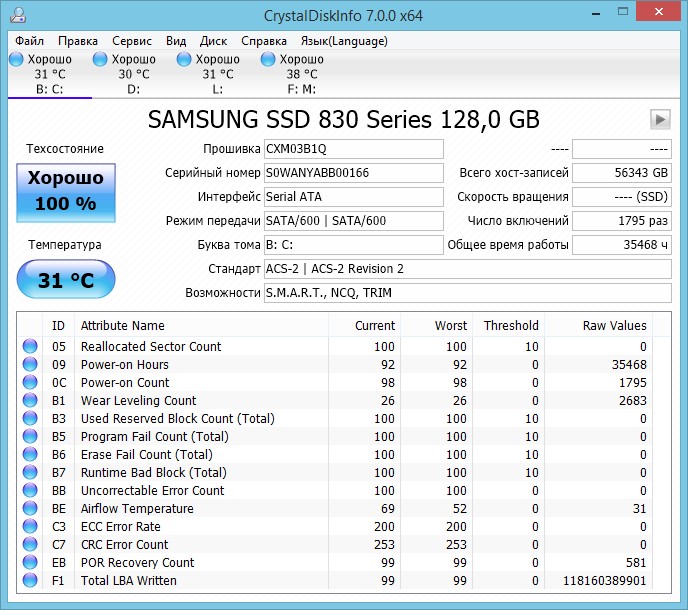688x610 pixels.
Task: Click status icon for Erase Fail Count
Action: click(30, 454)
